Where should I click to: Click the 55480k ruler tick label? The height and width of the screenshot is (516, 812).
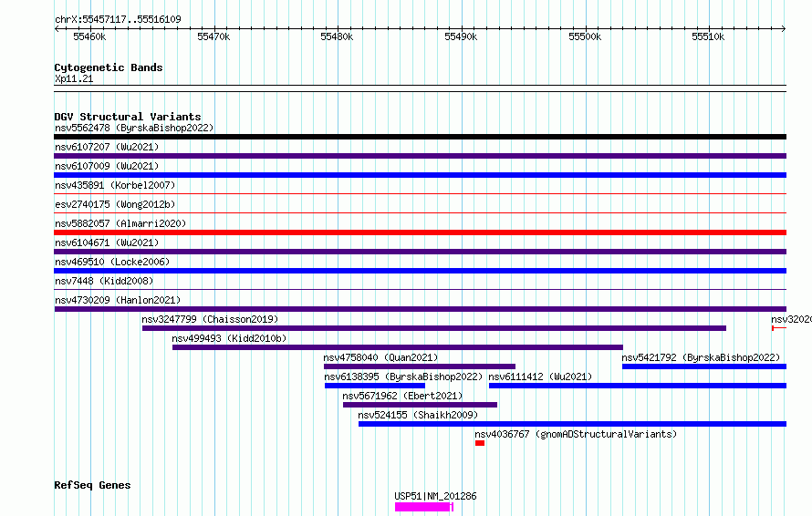pos(338,36)
